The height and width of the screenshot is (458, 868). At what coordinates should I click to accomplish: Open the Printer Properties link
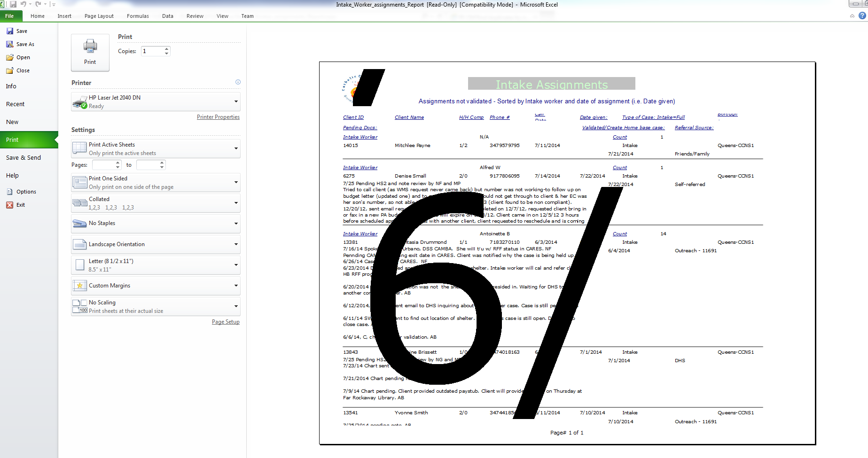pyautogui.click(x=218, y=117)
